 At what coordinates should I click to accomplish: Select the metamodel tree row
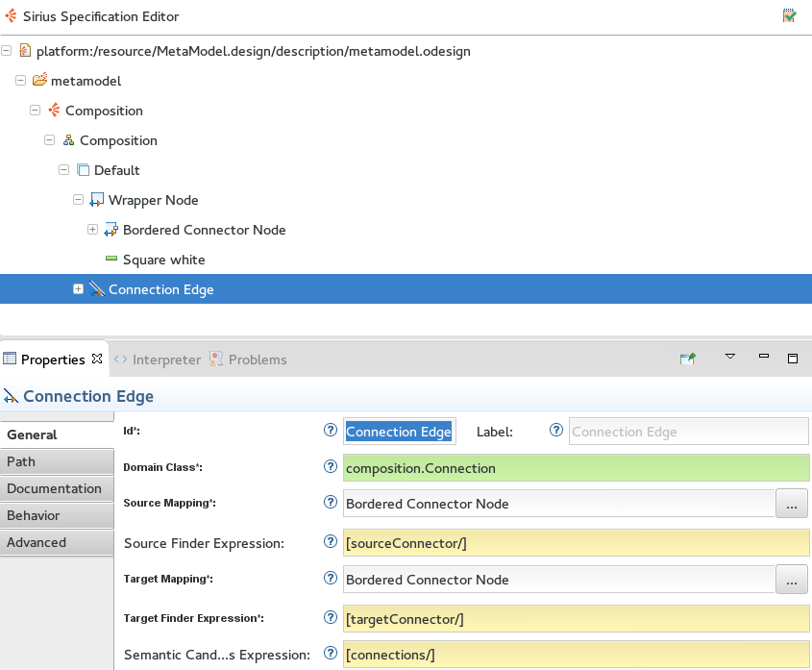coord(406,81)
